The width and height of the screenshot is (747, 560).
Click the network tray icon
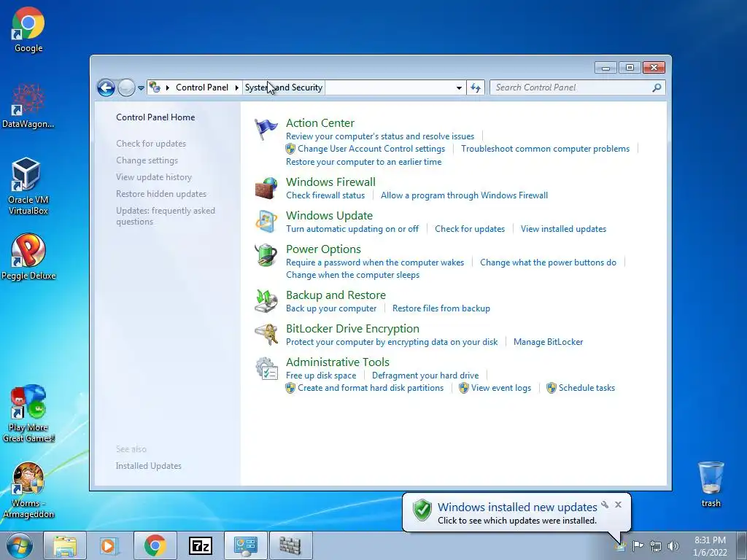(656, 546)
